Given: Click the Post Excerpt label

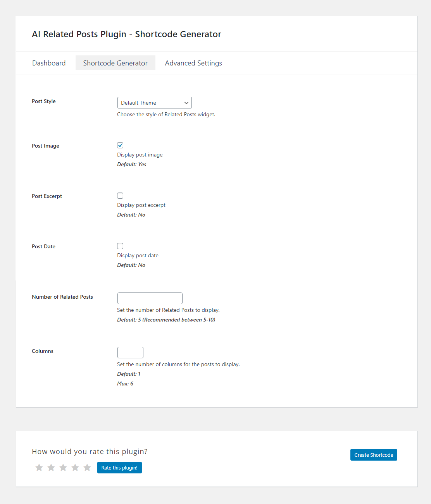Looking at the screenshot, I should click(47, 196).
